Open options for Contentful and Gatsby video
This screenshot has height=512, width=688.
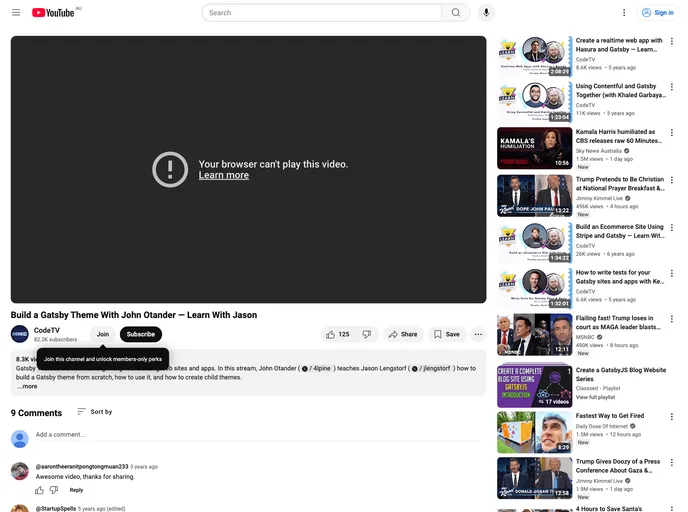point(672,87)
